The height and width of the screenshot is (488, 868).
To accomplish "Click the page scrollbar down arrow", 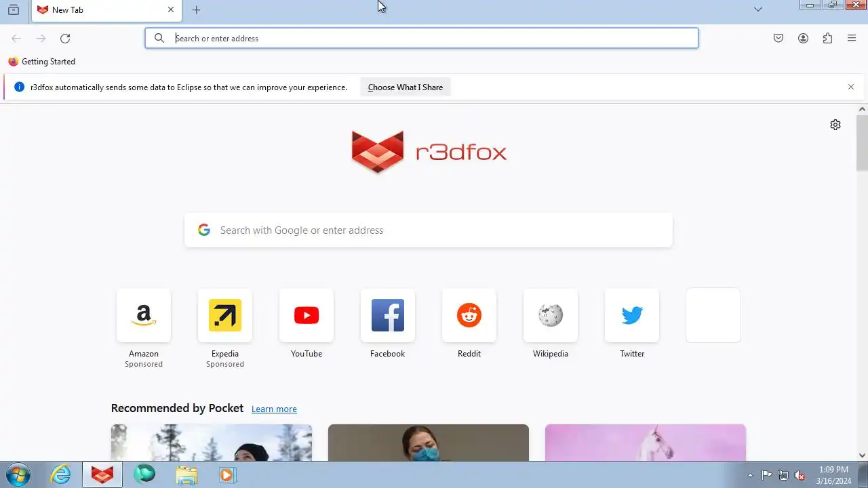I will tap(863, 455).
